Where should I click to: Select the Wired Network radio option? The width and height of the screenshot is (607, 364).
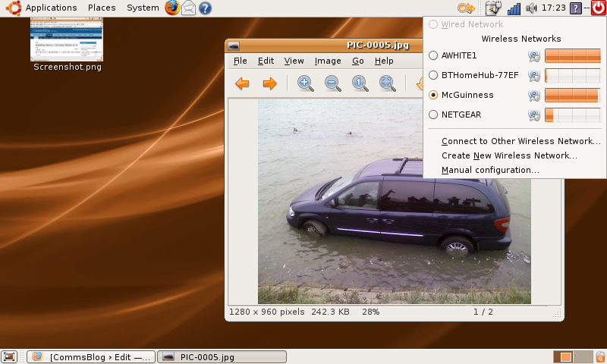433,24
